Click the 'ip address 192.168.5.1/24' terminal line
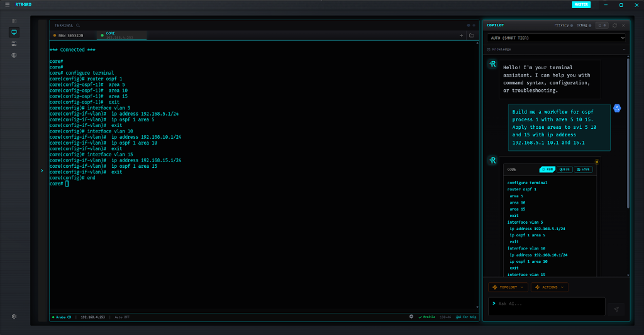This screenshot has height=335, width=644. [114, 114]
